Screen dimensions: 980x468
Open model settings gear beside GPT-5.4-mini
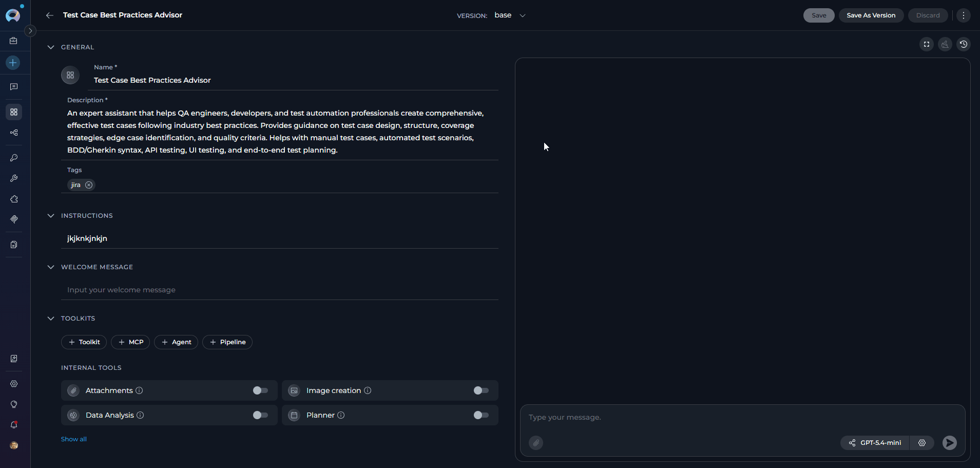click(922, 443)
